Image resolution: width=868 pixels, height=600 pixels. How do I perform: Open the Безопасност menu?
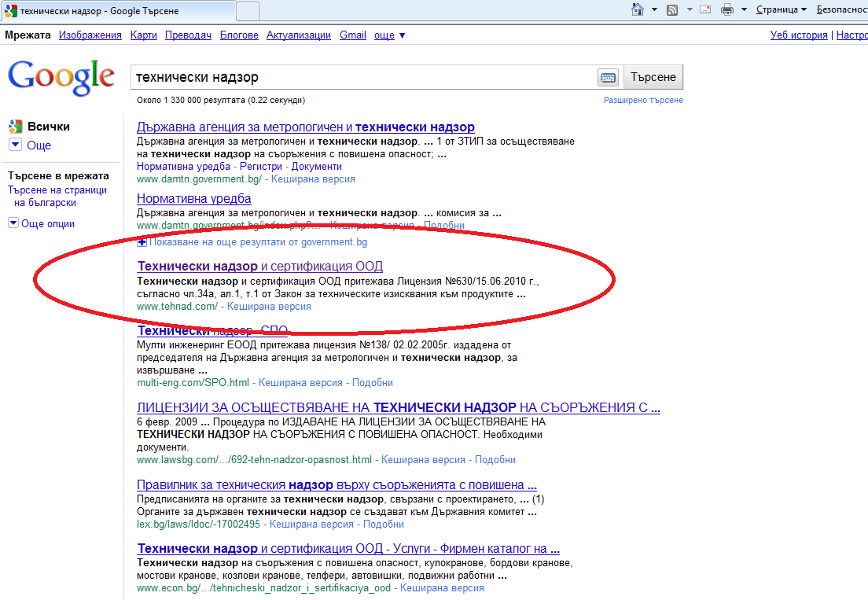click(842, 9)
